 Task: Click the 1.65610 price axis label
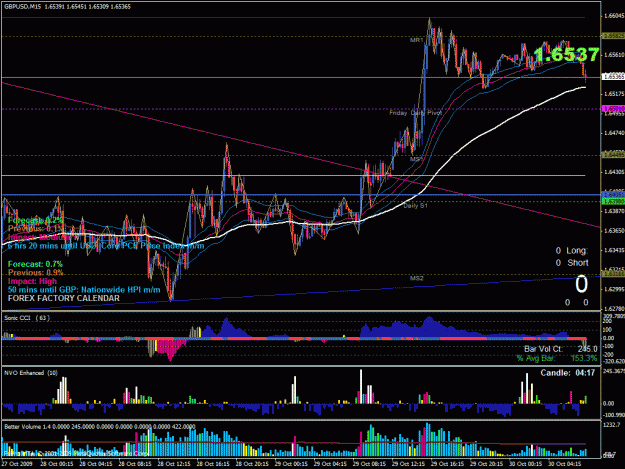[614, 55]
